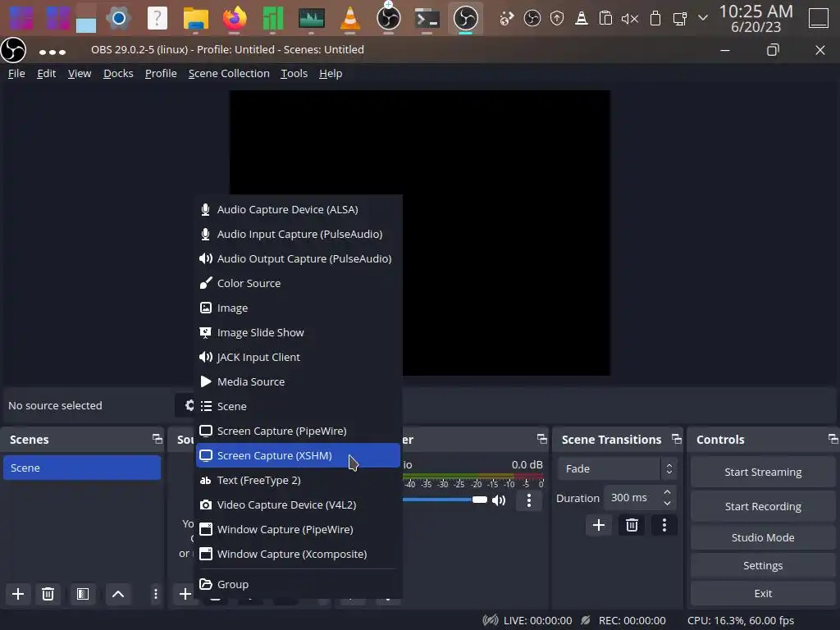This screenshot has width=840, height=630.
Task: Open Firefox from the taskbar
Action: click(x=234, y=18)
